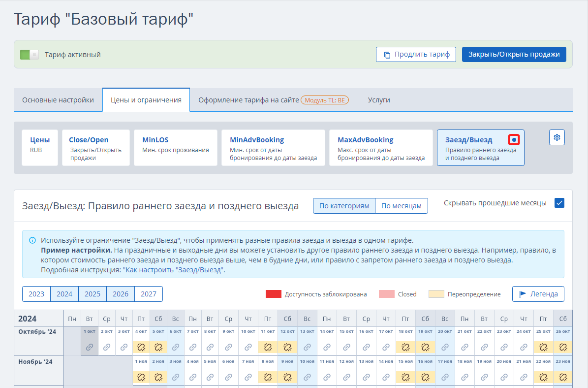Open the 'Легенда' flag button
The width and height of the screenshot is (588, 388).
pos(538,294)
